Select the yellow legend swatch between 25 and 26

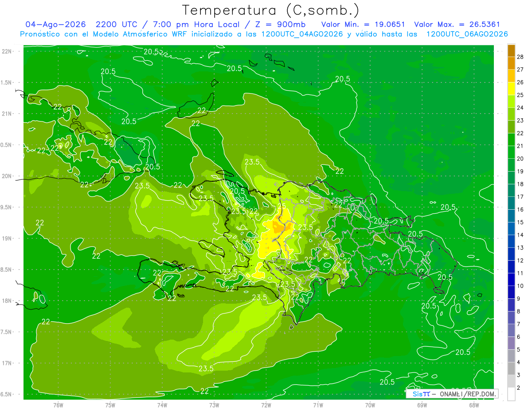pos(511,89)
